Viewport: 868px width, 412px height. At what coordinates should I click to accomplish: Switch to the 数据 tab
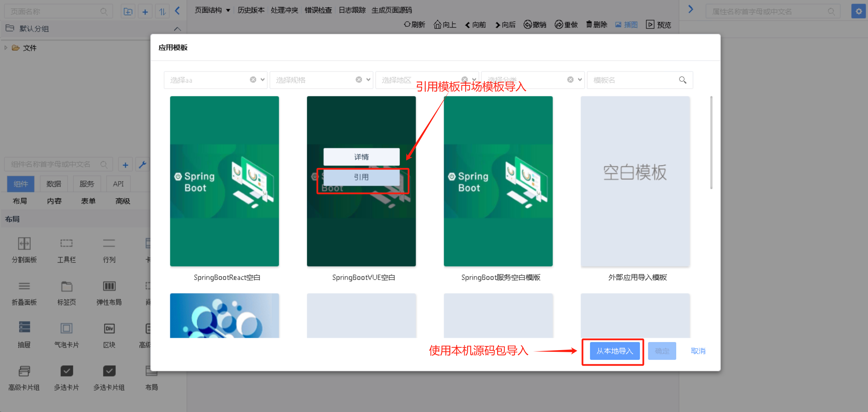[54, 184]
